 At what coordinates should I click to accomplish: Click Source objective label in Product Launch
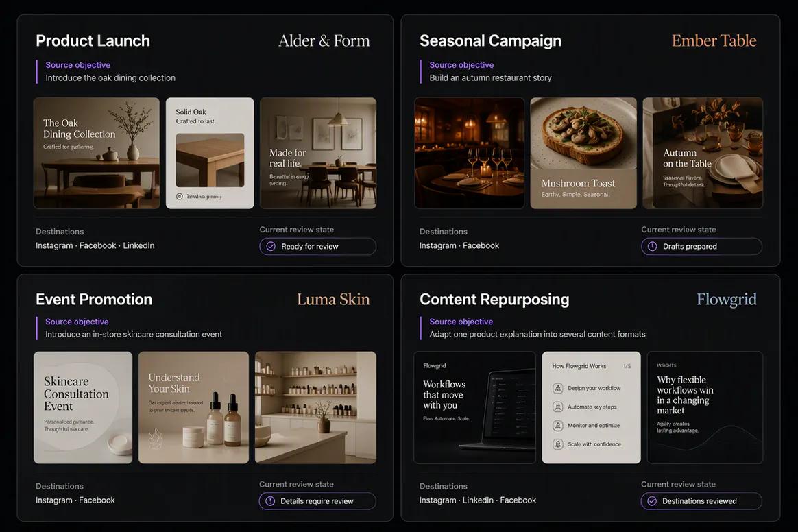coord(78,65)
